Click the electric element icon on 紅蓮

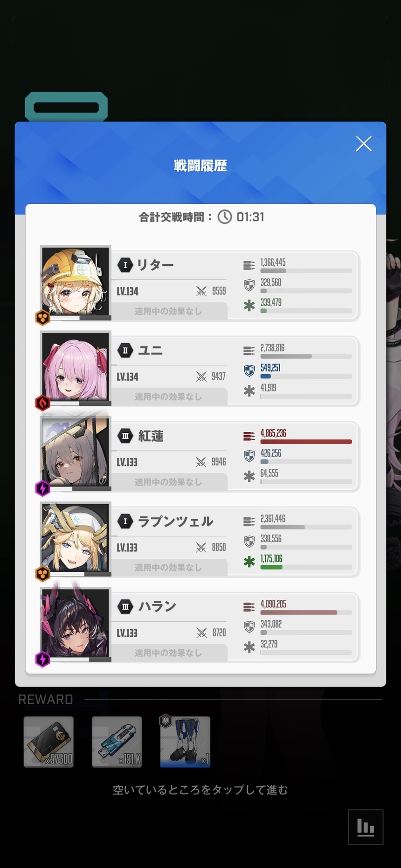pyautogui.click(x=43, y=488)
